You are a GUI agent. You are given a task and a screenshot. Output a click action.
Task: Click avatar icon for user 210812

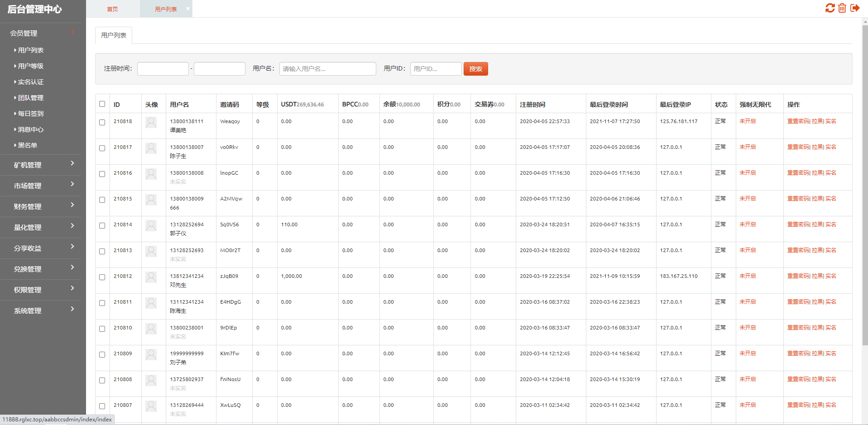tap(151, 277)
